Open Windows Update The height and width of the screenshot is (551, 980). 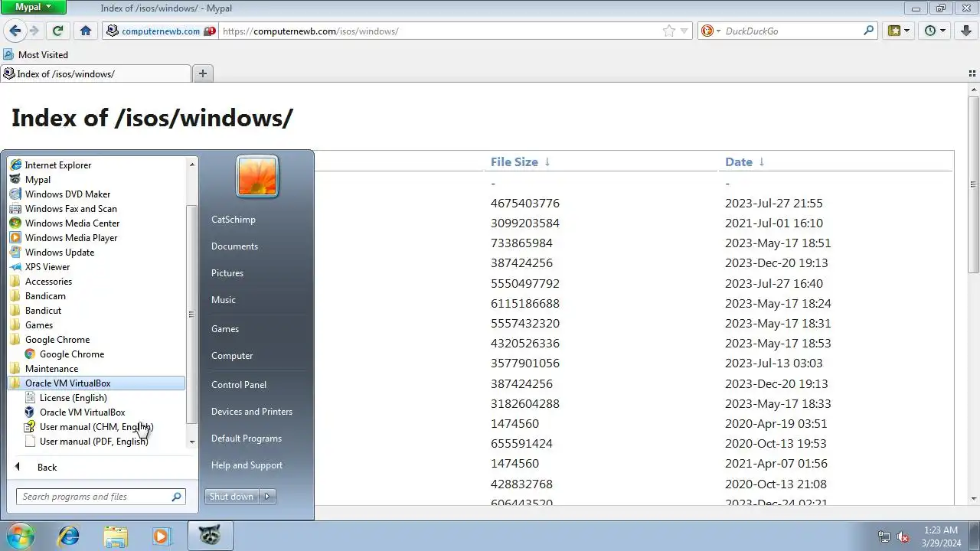[x=96, y=253]
